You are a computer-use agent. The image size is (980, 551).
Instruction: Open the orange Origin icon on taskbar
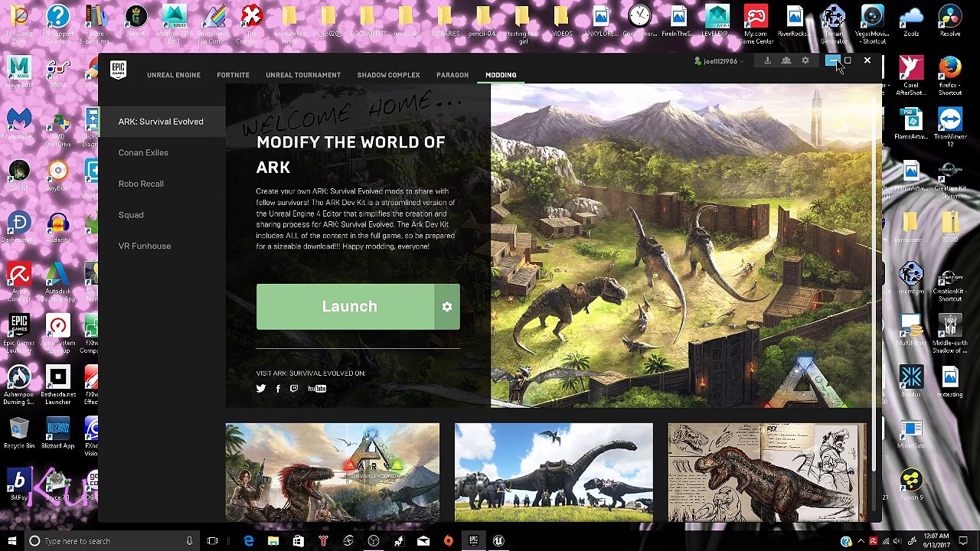449,541
